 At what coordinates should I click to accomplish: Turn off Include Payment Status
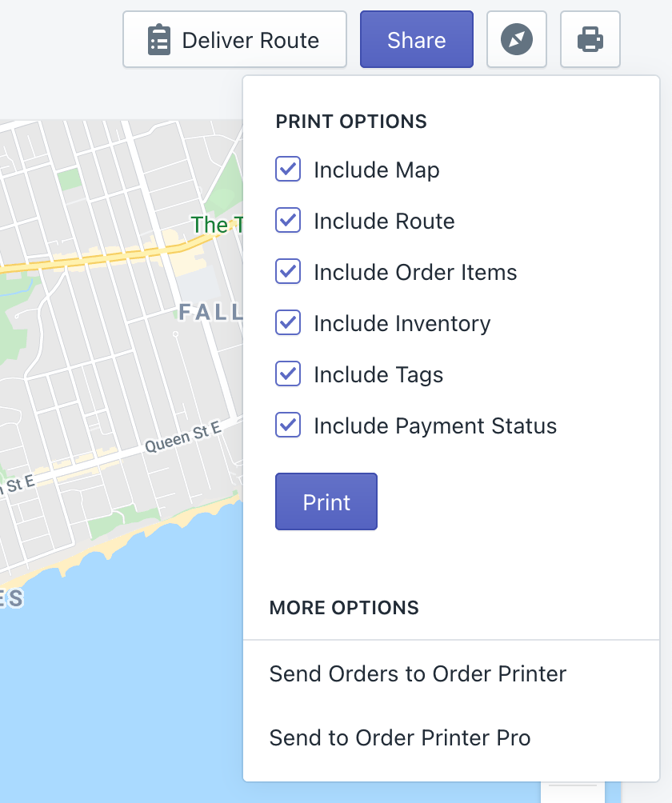pos(288,425)
